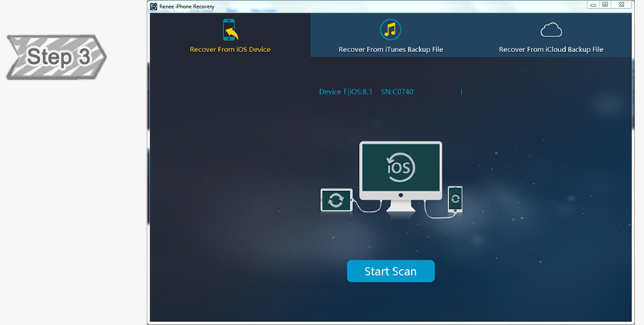644x325 pixels.
Task: Minimize the Renee iPhone Recovery window
Action: point(592,4)
